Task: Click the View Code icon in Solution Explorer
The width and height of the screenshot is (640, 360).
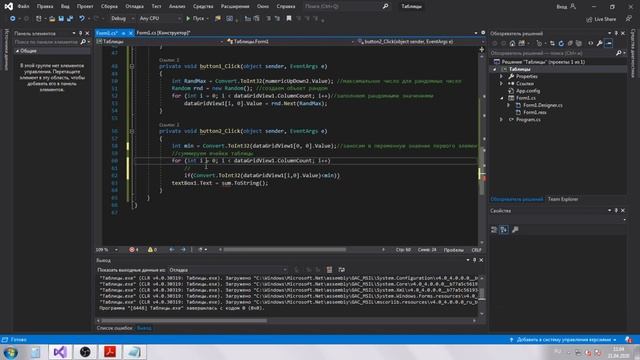Action: point(590,43)
